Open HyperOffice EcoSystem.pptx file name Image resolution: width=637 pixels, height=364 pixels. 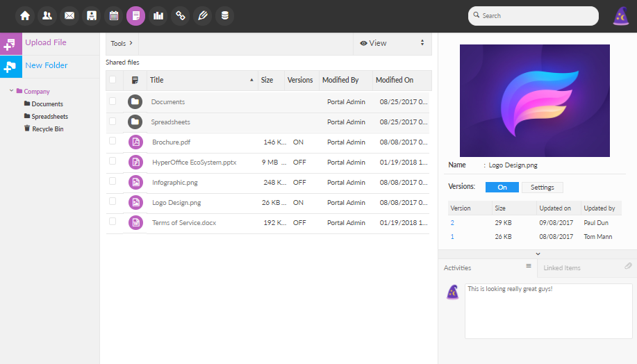click(195, 162)
